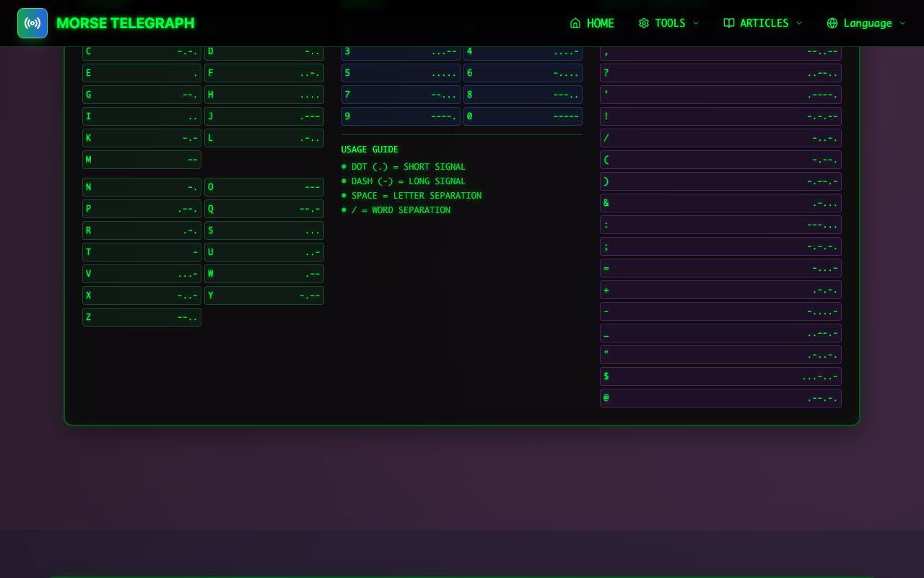The height and width of the screenshot is (578, 924).
Task: Select the at-sign morse row
Action: pos(720,398)
